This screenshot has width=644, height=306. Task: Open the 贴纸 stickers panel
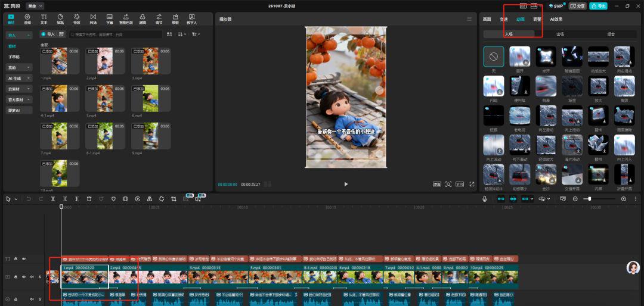pos(60,19)
